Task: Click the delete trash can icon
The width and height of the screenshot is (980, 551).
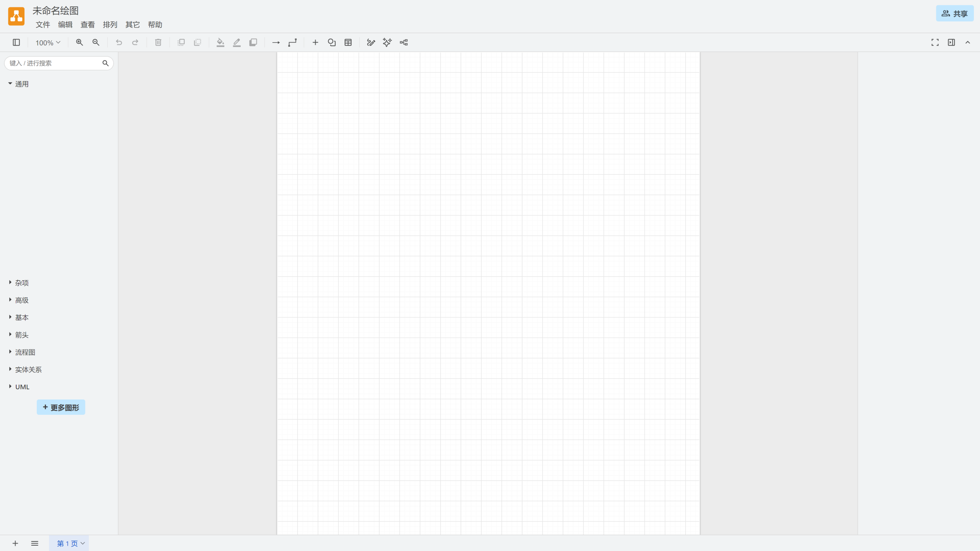Action: pos(158,42)
